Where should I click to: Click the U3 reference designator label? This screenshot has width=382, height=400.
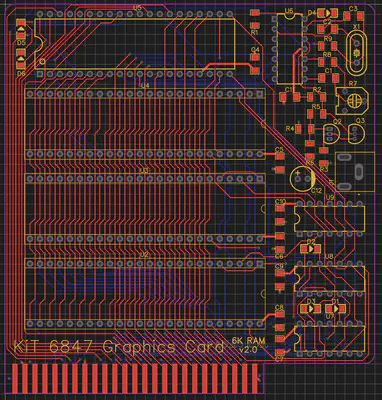[x=144, y=171]
